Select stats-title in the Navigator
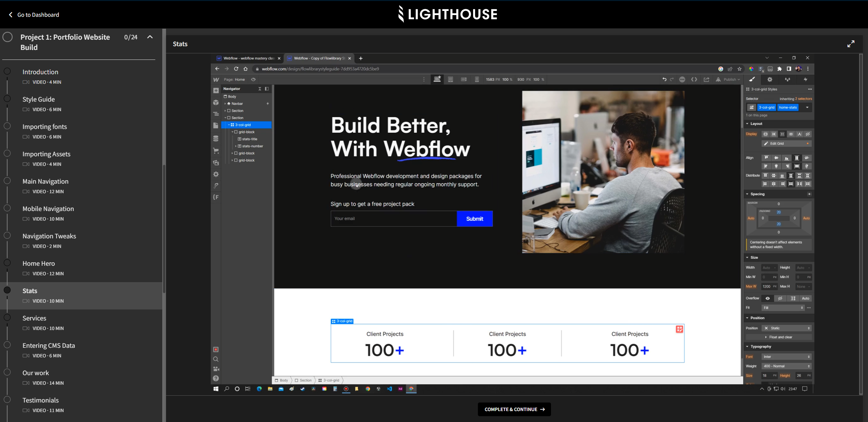Viewport: 868px width, 422px height. [249, 139]
